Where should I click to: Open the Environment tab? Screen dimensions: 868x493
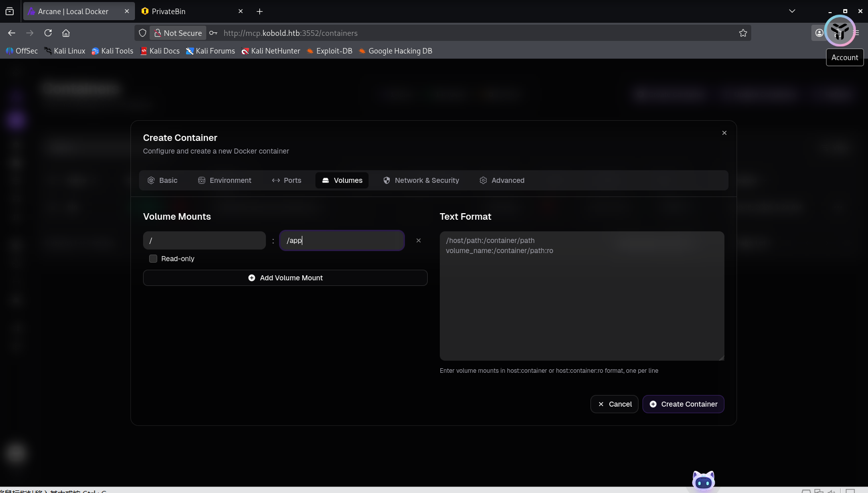tap(224, 180)
